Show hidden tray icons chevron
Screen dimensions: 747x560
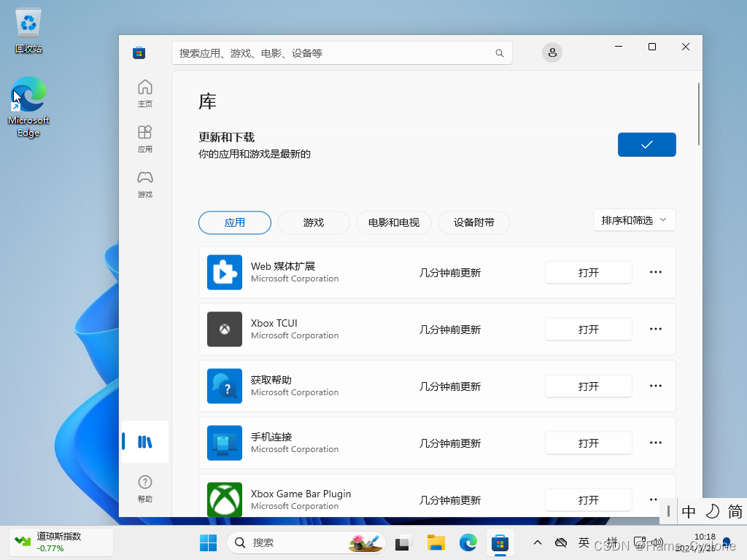[538, 542]
